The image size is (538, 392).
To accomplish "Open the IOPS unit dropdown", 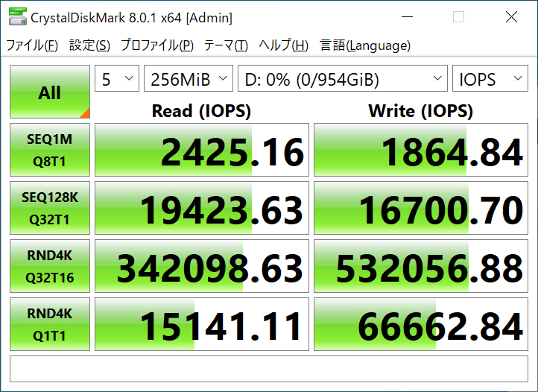I will pos(490,78).
